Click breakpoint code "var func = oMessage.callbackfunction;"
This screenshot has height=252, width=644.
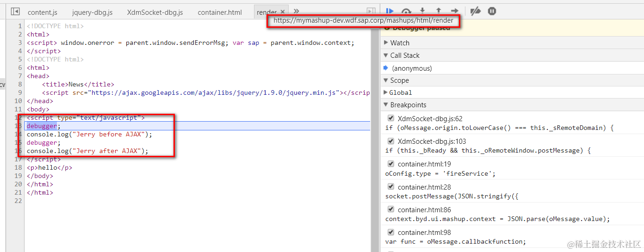(x=456, y=241)
